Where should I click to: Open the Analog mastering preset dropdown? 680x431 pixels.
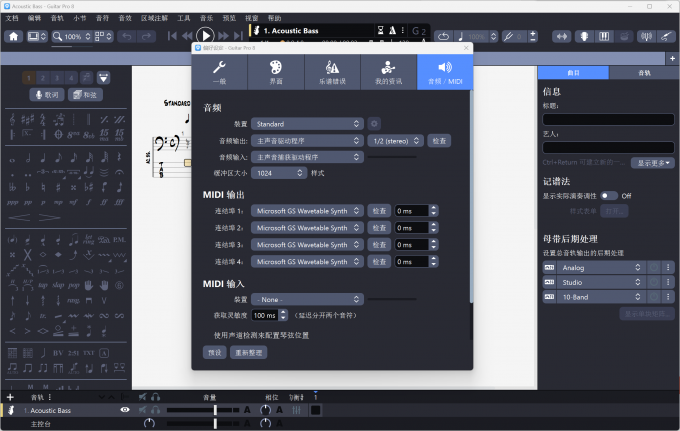click(600, 268)
